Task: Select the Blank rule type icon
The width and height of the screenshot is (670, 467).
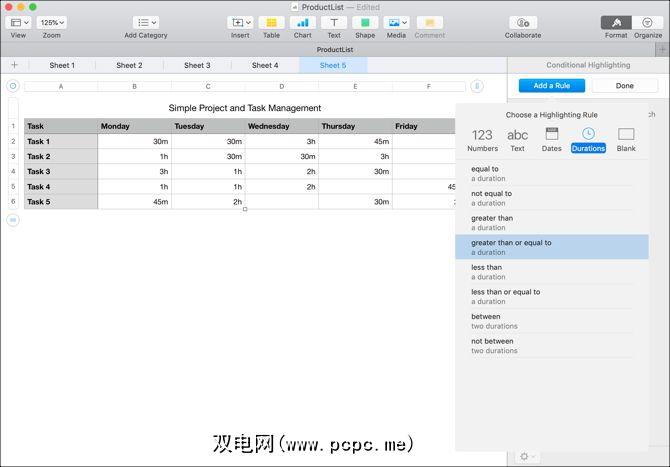Action: (x=626, y=139)
